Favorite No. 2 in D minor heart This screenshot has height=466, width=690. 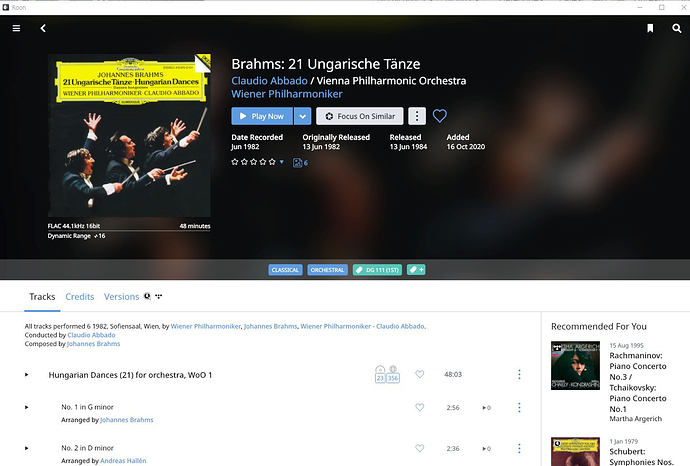click(x=420, y=448)
